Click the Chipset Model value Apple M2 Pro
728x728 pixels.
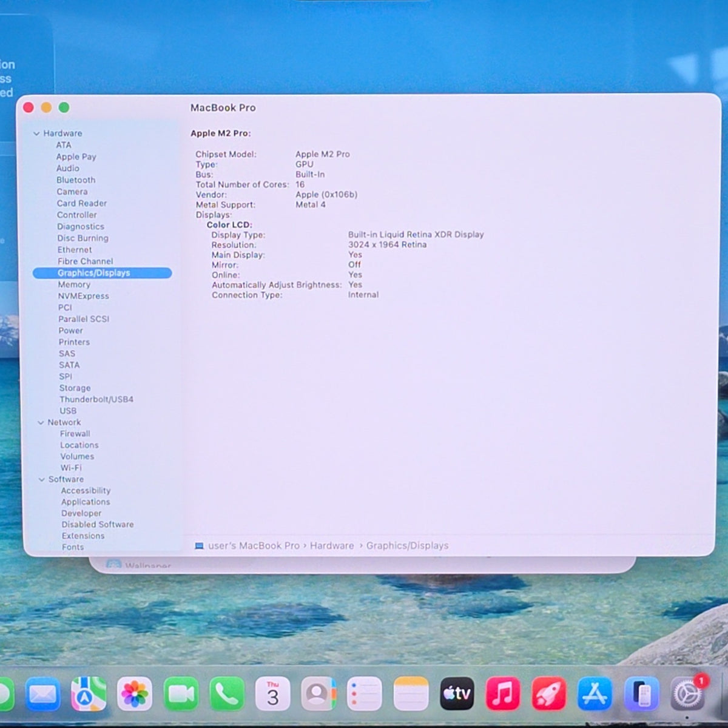point(323,154)
